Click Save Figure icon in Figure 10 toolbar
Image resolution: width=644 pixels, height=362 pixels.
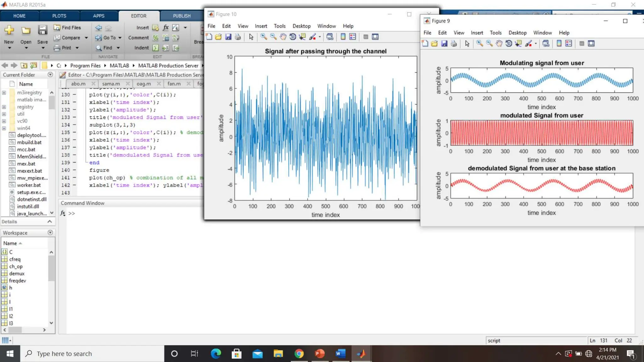click(x=228, y=37)
